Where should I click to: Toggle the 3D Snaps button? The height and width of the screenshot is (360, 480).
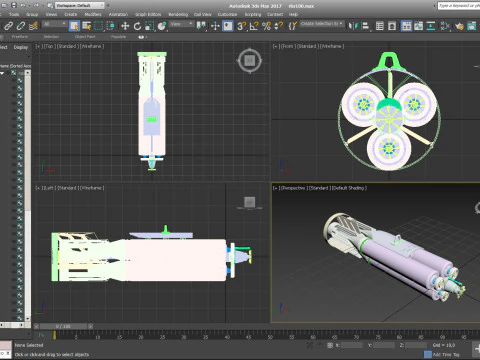pos(241,26)
